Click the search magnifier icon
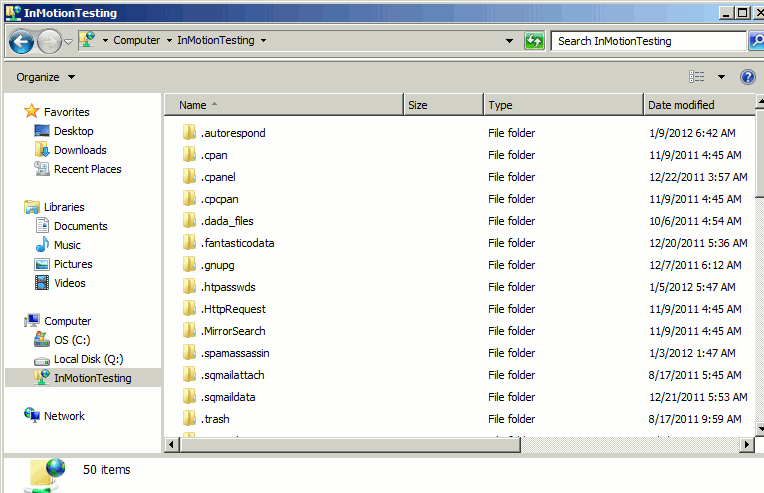This screenshot has width=764, height=493. (x=757, y=41)
